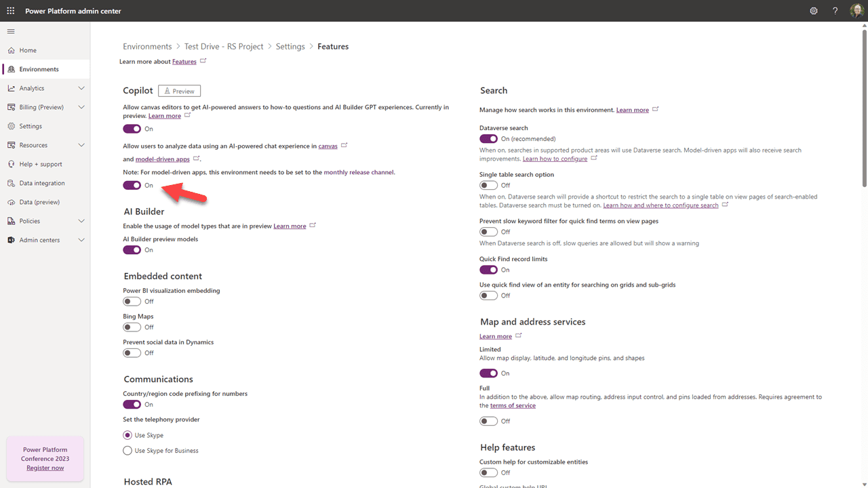Click external link icon beside Features link
Screen dimensions: 868x488
(203, 61)
